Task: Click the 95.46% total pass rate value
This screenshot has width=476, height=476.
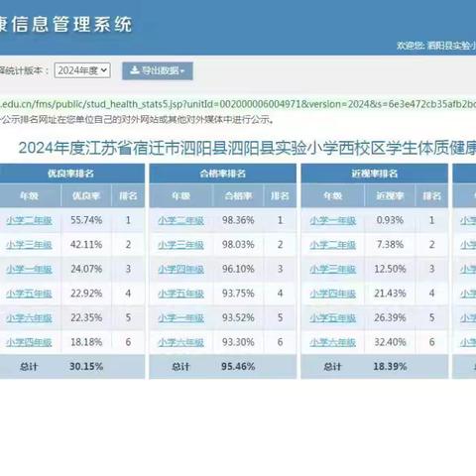Action: pyautogui.click(x=238, y=367)
